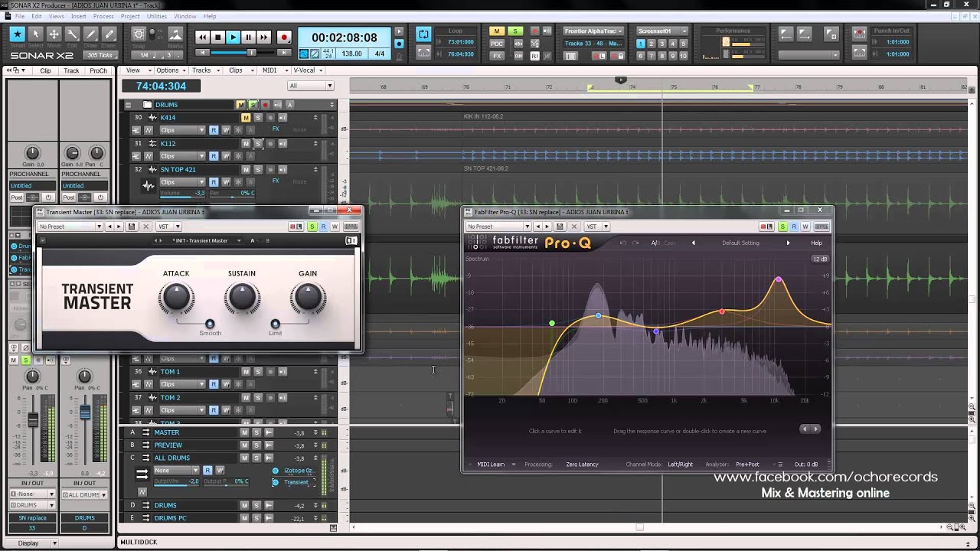
Task: Click MIDI Learn in Pro-Q
Action: pos(491,465)
